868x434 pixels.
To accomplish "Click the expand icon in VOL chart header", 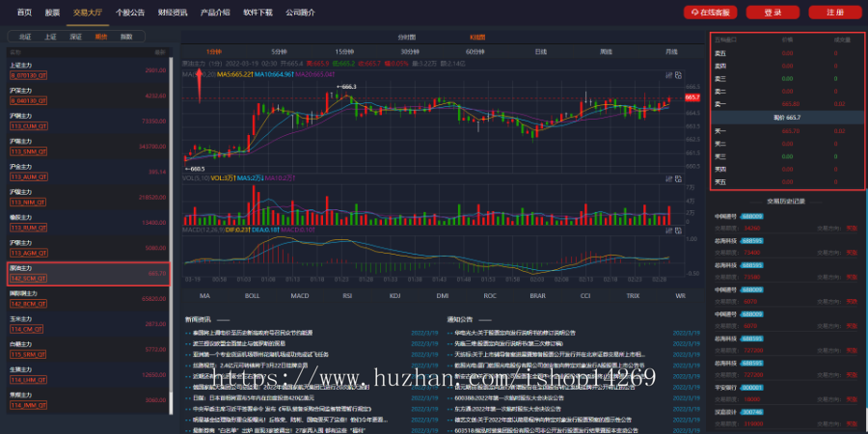I will [678, 178].
